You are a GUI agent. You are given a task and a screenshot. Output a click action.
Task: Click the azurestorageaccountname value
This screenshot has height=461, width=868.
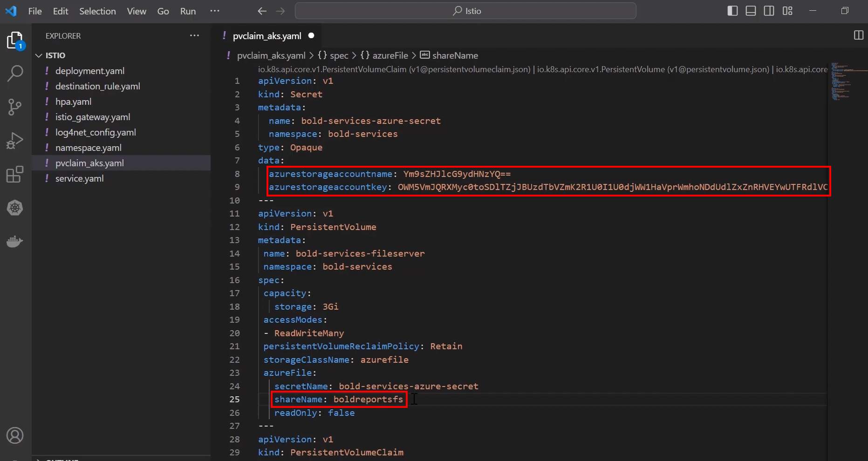pos(457,174)
